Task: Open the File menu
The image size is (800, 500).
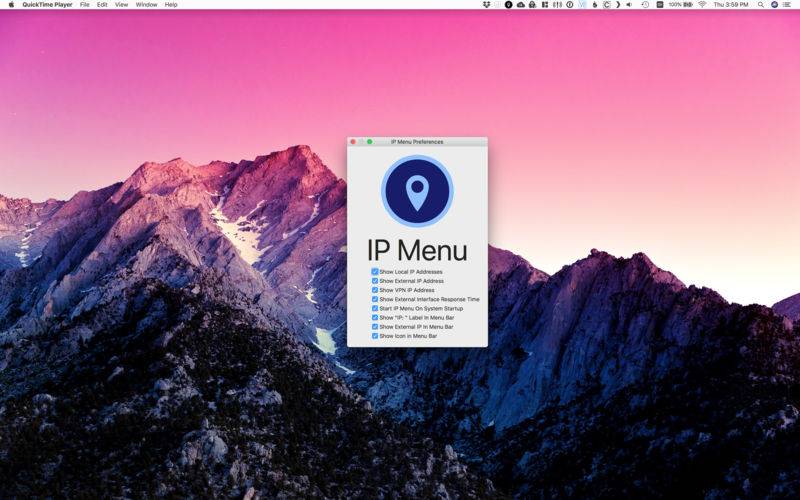Action: coord(85,5)
